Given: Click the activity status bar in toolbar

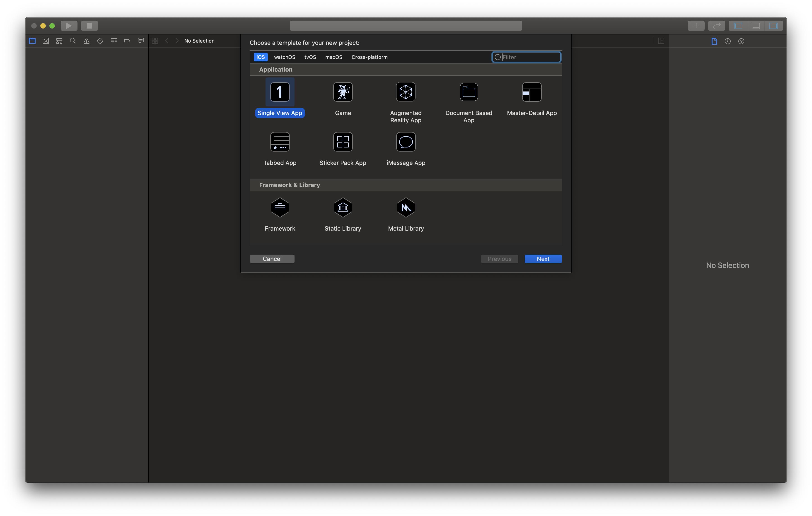Looking at the screenshot, I should coord(406,26).
